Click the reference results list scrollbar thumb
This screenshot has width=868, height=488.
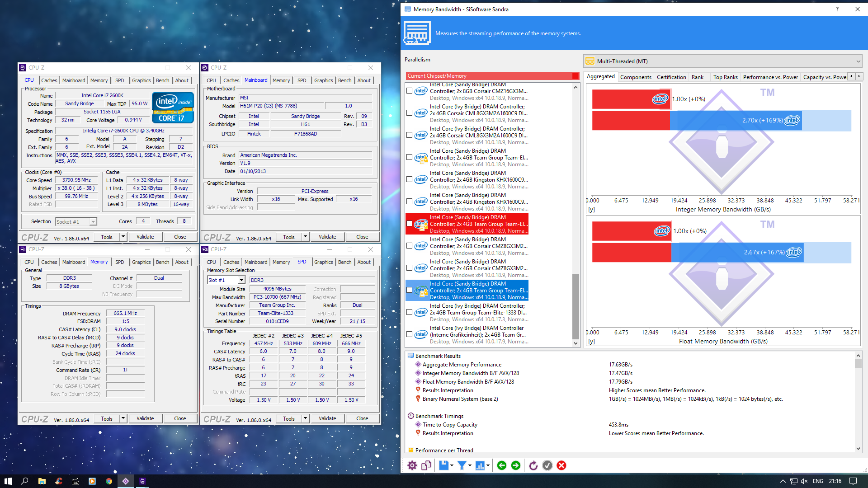click(576, 306)
